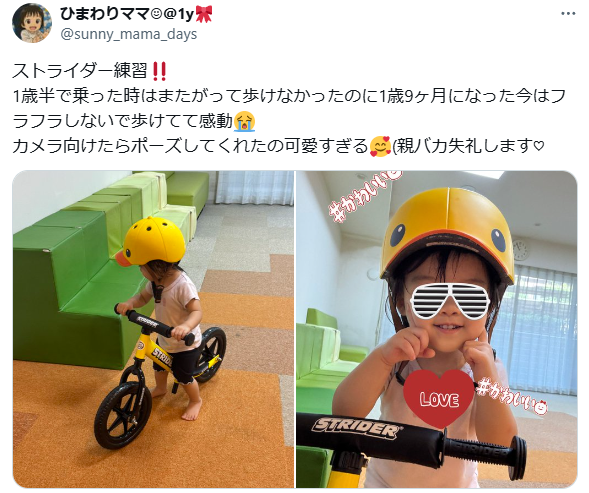Click the STRIDER logo on handlebar pad
The height and width of the screenshot is (493, 589).
(356, 428)
